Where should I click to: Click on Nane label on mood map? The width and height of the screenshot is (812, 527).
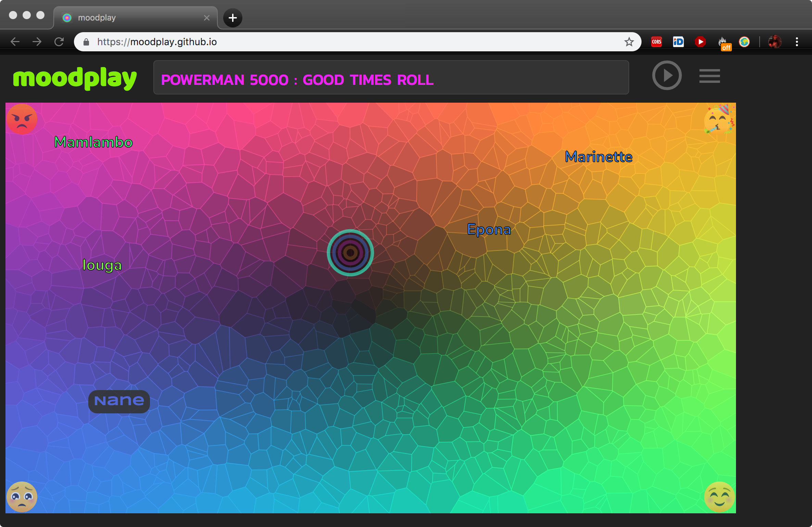118,400
